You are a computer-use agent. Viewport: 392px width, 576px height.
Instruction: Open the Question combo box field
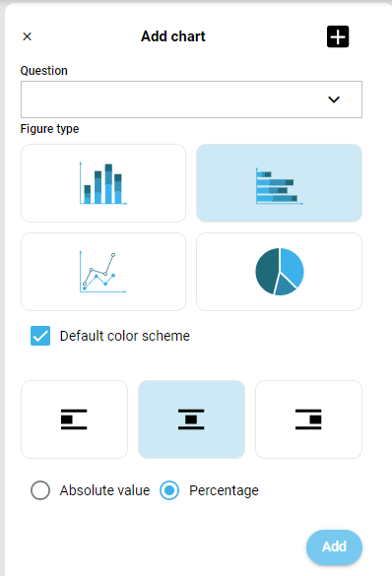[191, 99]
